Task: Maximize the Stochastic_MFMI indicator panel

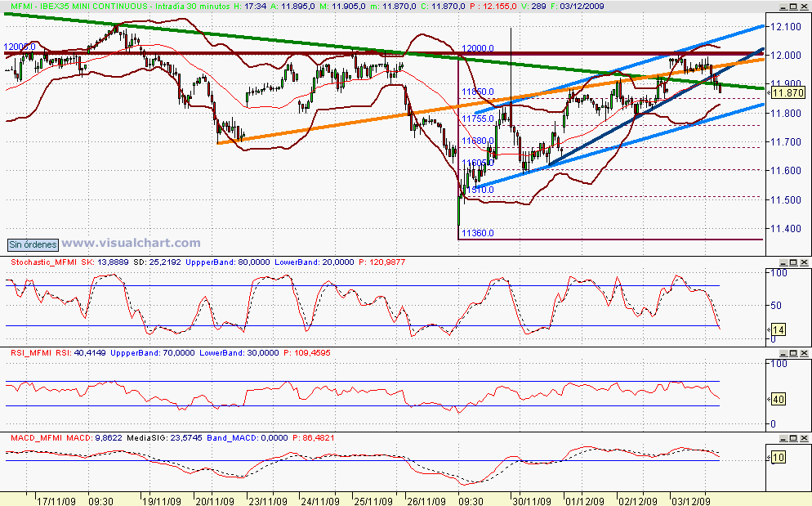Action: [793, 263]
